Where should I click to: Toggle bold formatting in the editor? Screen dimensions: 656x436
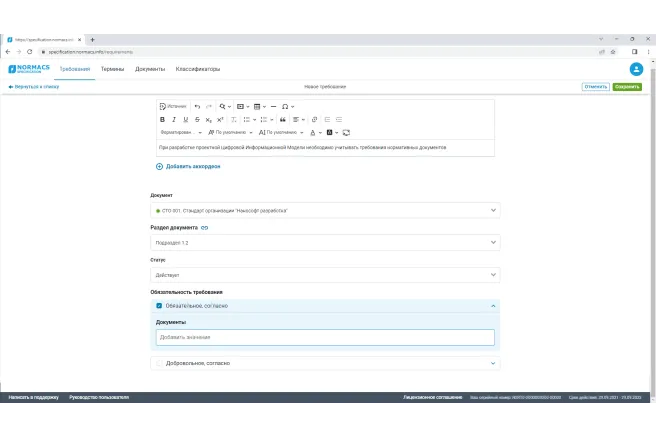tap(162, 119)
